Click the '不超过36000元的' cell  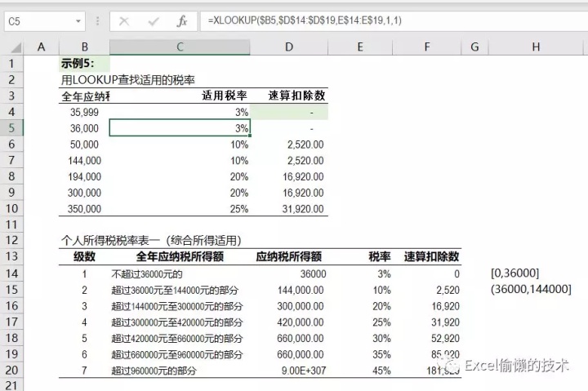(x=180, y=274)
